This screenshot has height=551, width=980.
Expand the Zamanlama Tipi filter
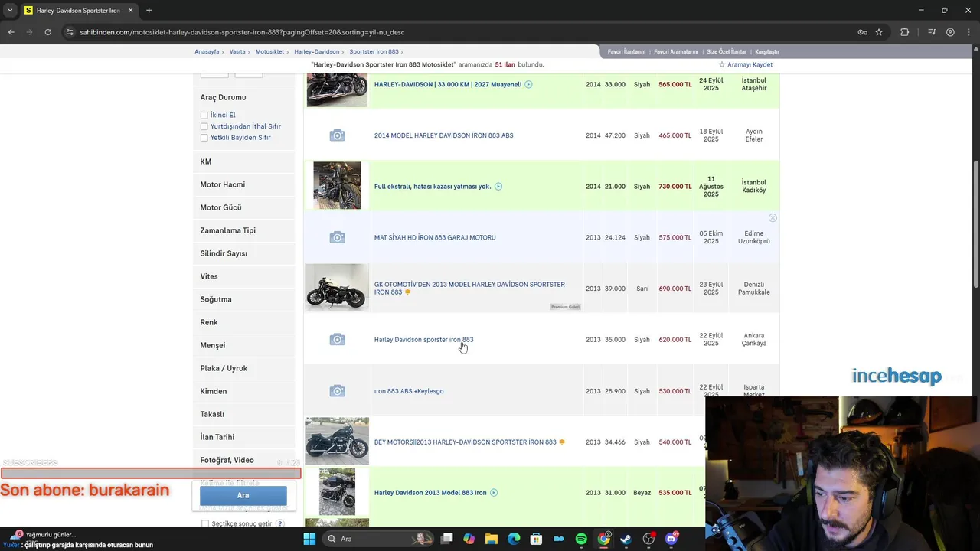click(x=243, y=230)
